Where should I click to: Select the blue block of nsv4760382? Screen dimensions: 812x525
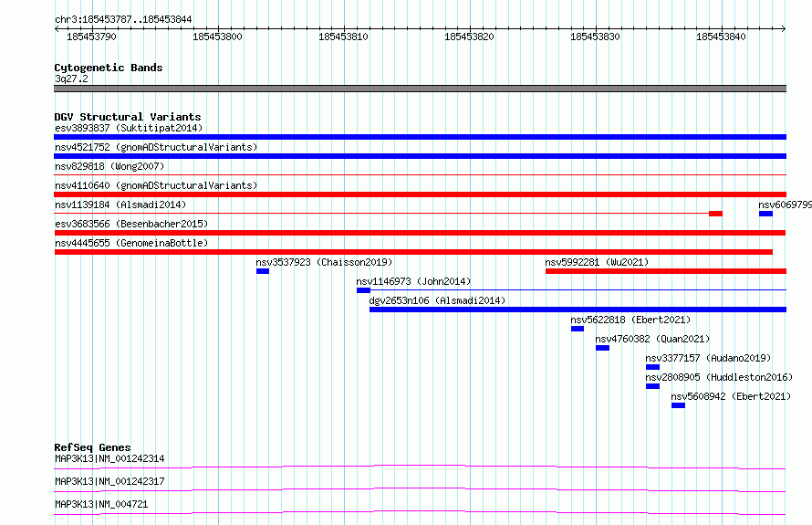[x=602, y=348]
